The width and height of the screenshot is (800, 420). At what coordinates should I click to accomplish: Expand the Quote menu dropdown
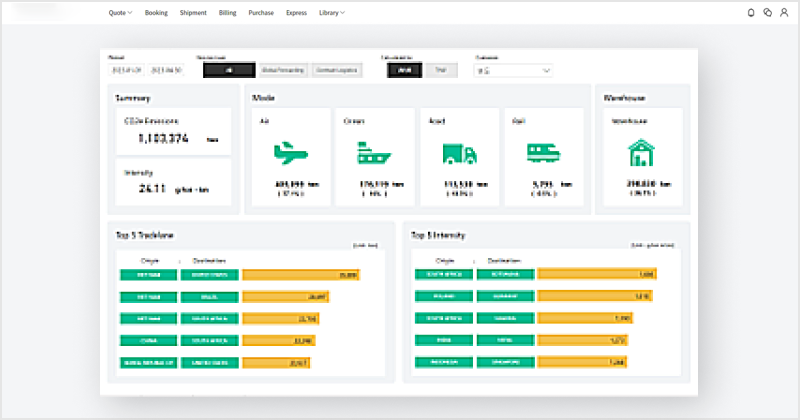(x=120, y=13)
